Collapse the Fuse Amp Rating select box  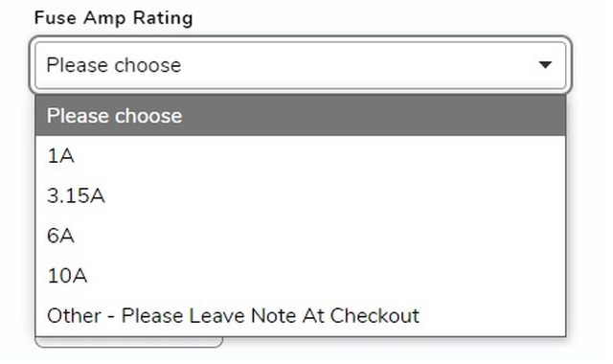300,65
